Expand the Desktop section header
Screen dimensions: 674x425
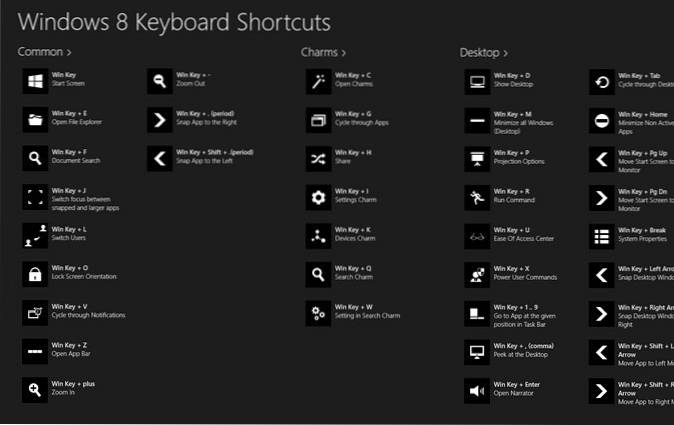click(483, 52)
